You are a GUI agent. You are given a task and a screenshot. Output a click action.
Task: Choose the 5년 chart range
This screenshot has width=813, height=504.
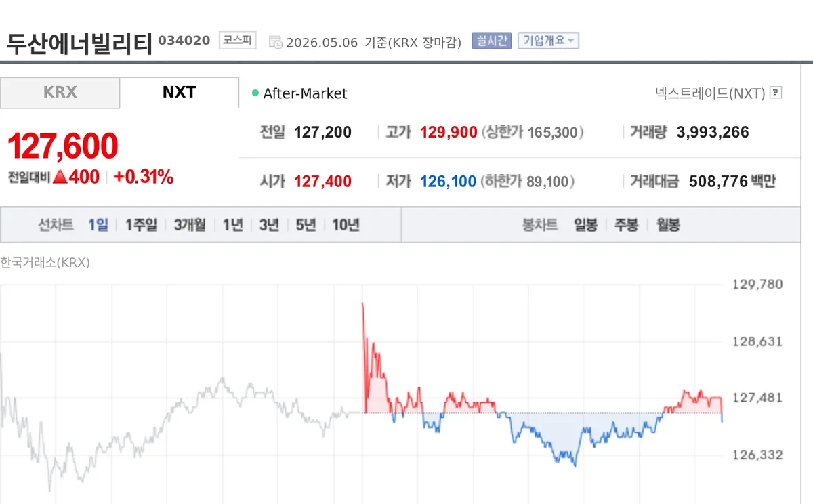pos(306,226)
